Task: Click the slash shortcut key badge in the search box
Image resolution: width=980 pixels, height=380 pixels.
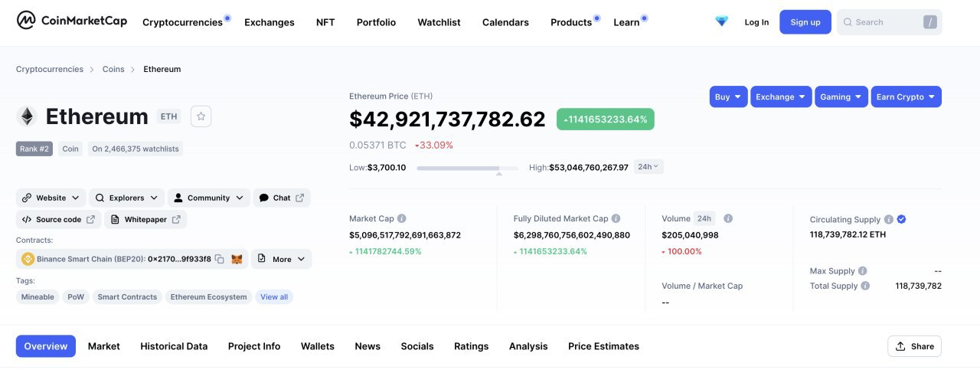Action: click(x=930, y=22)
